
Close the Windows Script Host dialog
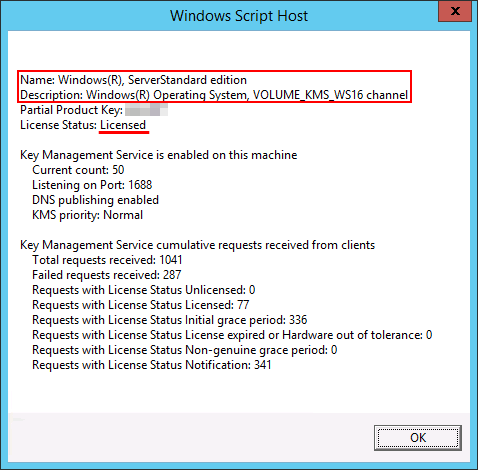(x=455, y=12)
